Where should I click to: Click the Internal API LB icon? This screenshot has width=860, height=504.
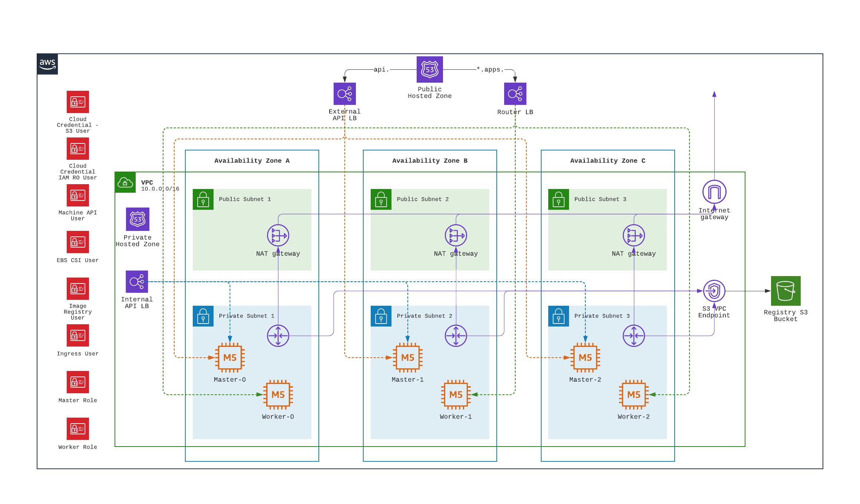[137, 282]
